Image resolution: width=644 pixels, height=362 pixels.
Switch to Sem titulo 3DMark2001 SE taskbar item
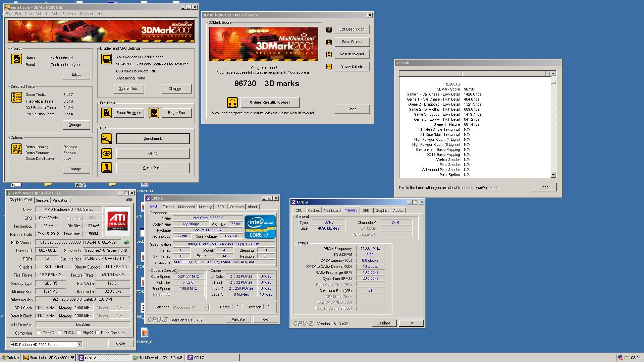click(49, 358)
